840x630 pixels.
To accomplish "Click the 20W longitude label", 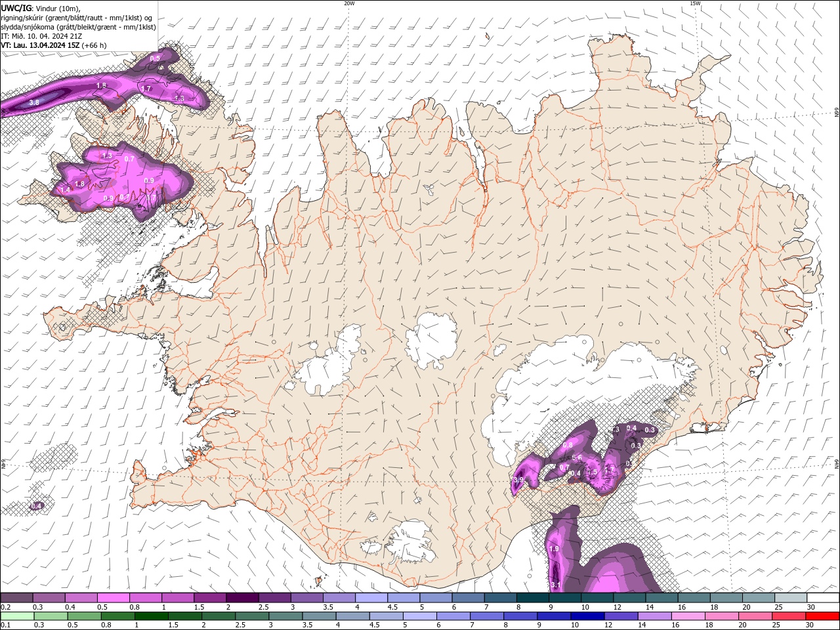I will click(349, 3).
